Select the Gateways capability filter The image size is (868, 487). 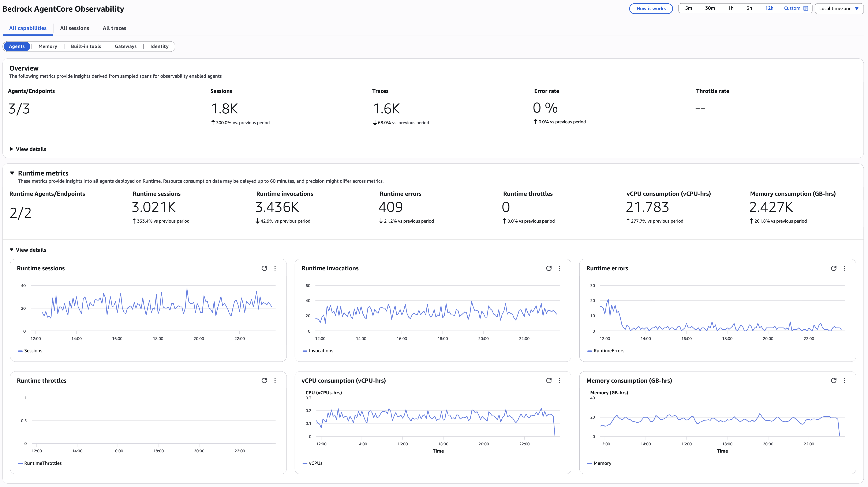(x=126, y=46)
